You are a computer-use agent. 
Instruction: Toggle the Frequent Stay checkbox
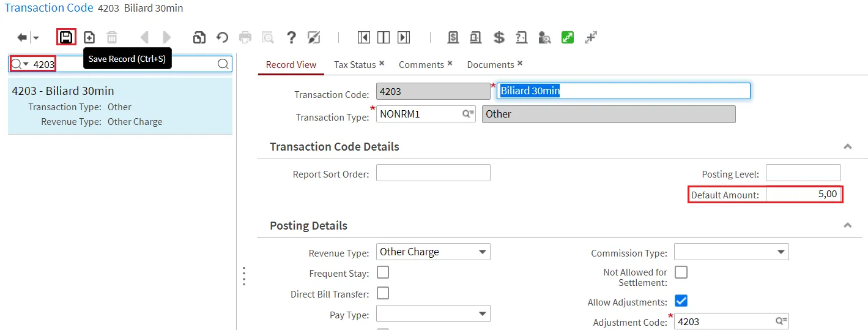click(383, 272)
